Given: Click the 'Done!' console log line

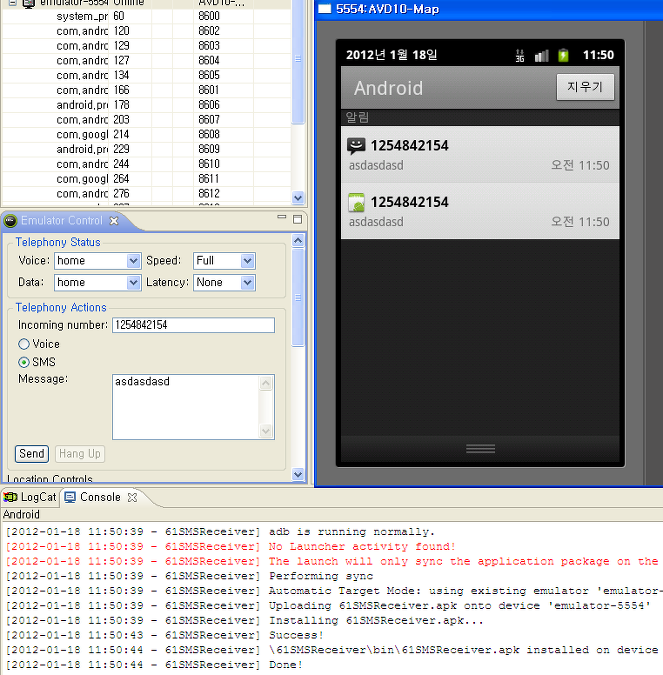Looking at the screenshot, I should pos(286,665).
